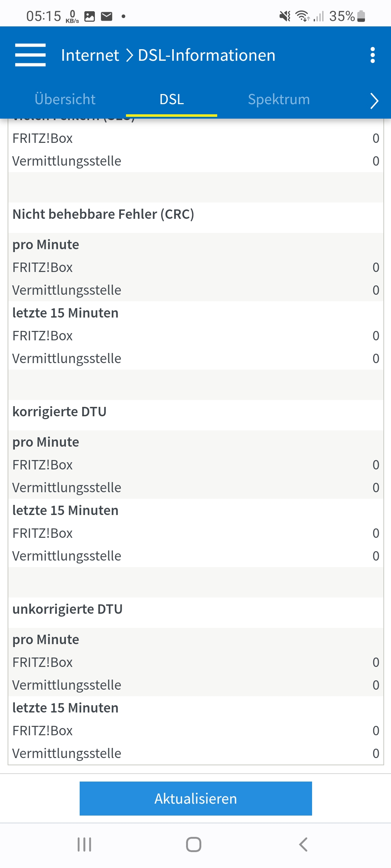Tap the image notification icon

tap(89, 16)
